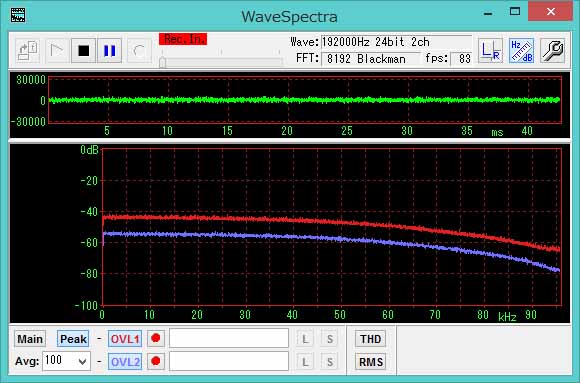Select the Main spectrum button
580x383 pixels.
pos(30,339)
